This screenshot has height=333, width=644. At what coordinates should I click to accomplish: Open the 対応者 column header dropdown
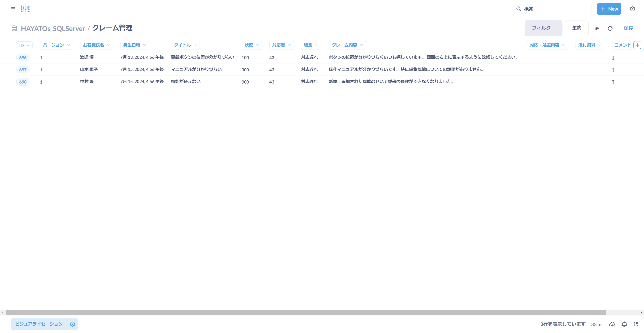282,45
